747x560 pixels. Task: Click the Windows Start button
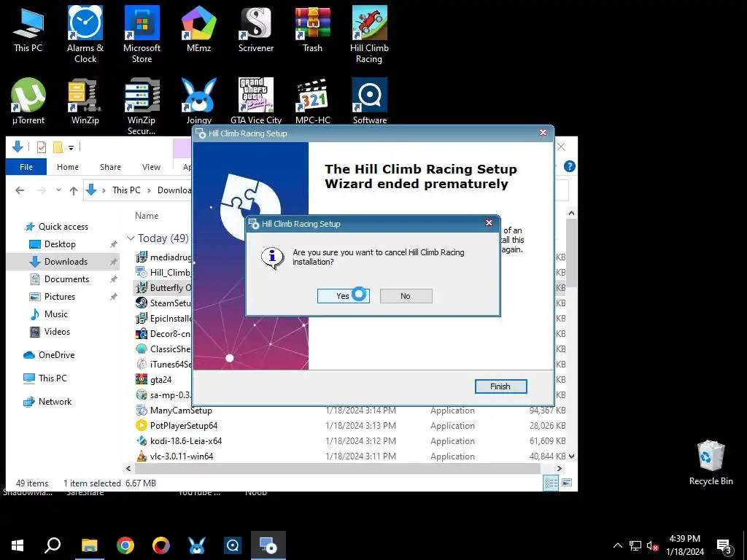point(18,545)
